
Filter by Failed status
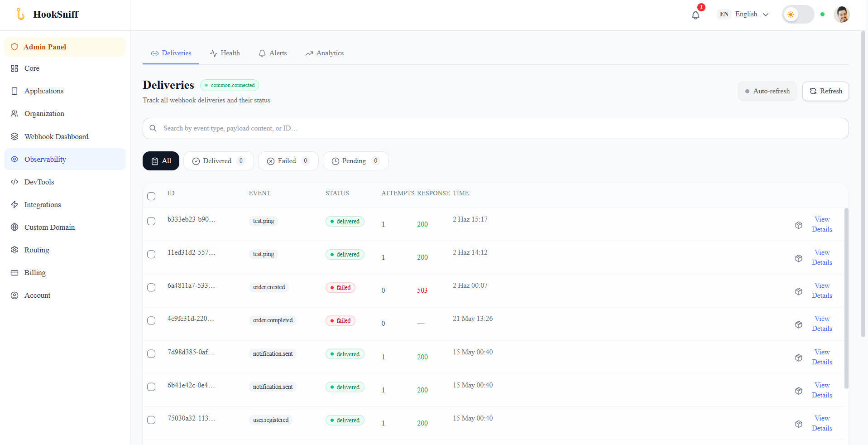click(x=288, y=161)
